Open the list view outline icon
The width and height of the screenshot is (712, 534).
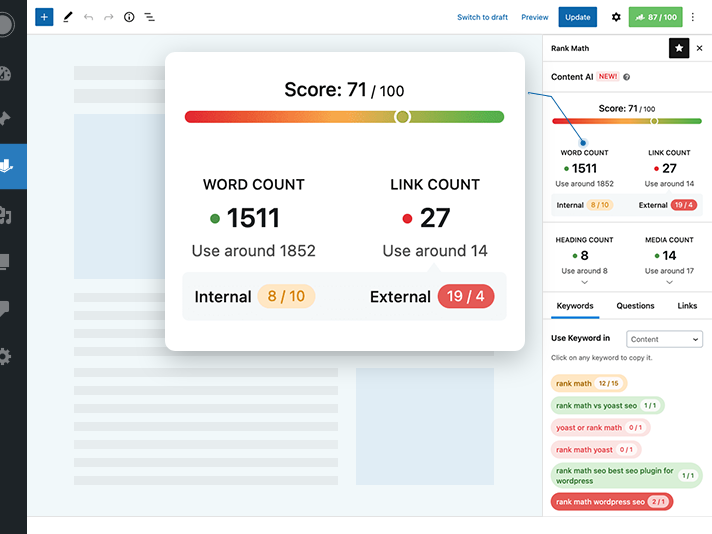click(x=149, y=17)
